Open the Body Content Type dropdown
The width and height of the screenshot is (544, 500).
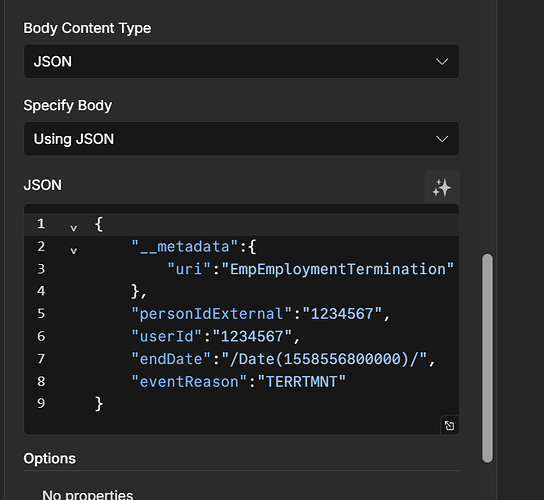241,61
